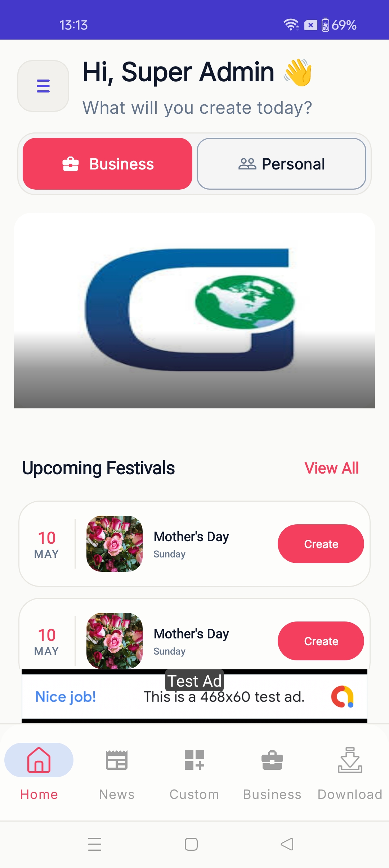Open the second Mother's Day roses thumbnail

pos(115,641)
